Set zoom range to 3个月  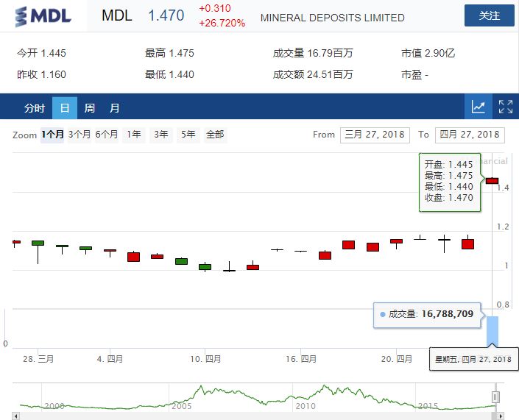tap(80, 135)
